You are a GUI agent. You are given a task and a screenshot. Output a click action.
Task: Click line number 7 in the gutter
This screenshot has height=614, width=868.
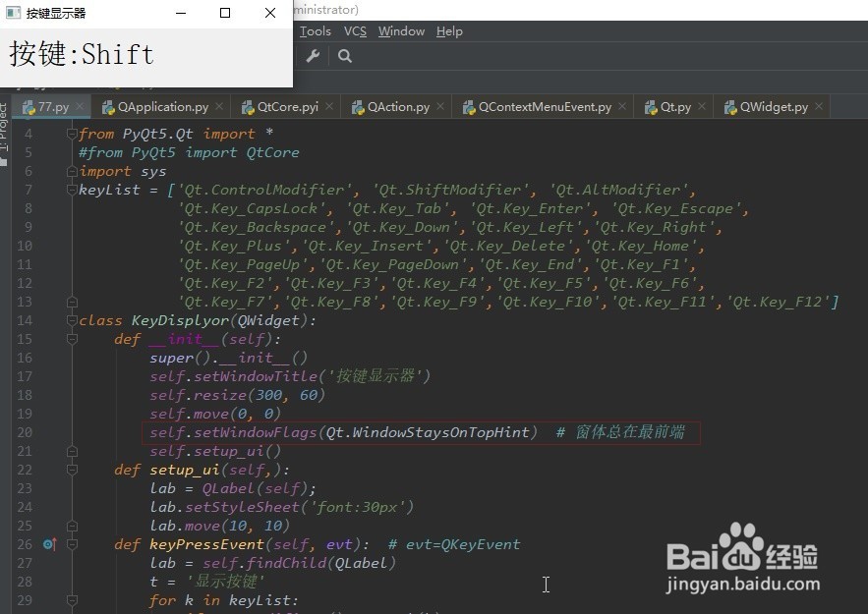[28, 190]
